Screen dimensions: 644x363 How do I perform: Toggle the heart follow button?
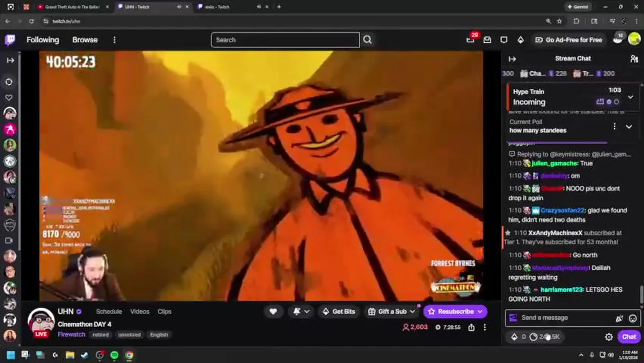tap(273, 312)
